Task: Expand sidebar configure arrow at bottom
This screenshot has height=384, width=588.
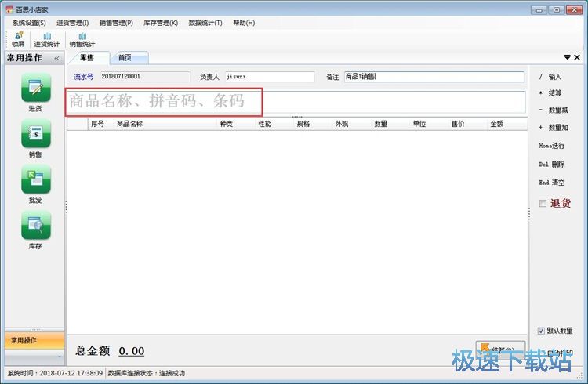Action: (x=60, y=357)
